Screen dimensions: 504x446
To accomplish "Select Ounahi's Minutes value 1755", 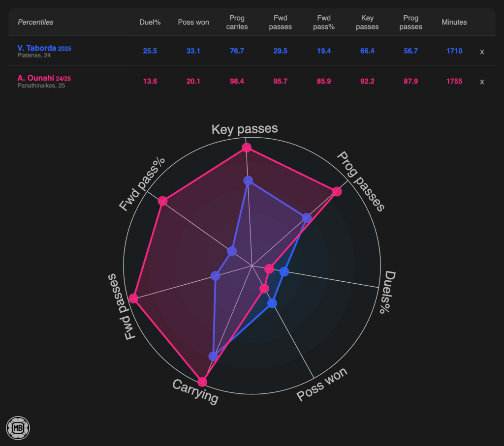I will click(454, 81).
